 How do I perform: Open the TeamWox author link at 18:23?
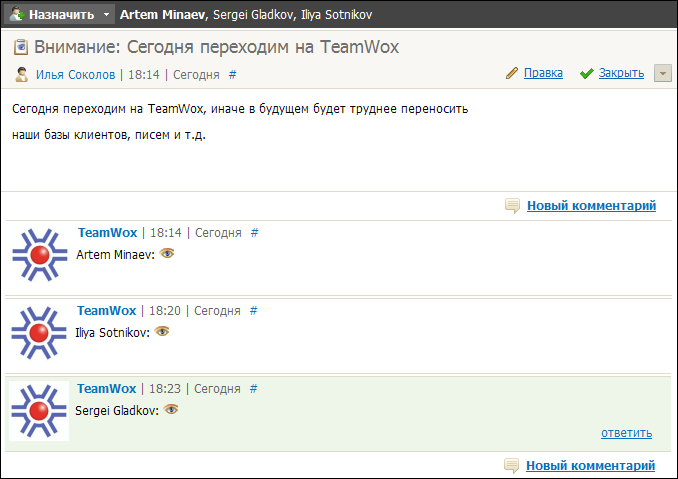pyautogui.click(x=107, y=388)
